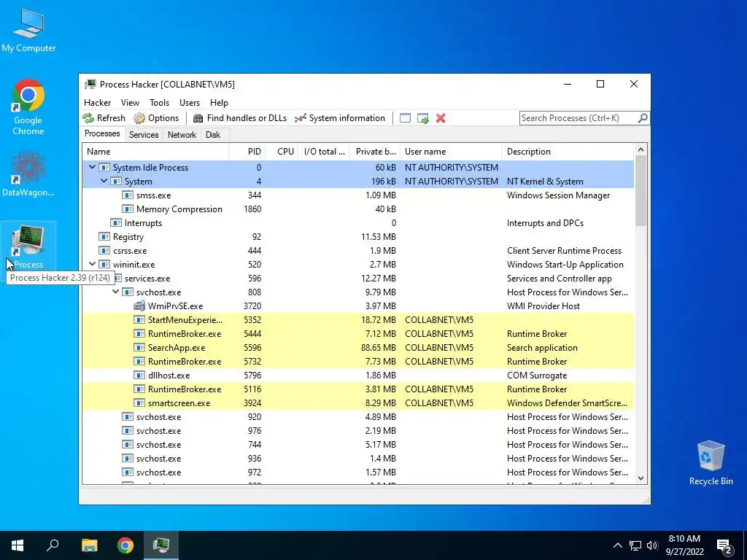Viewport: 747px width, 560px height.
Task: Click the Process Hacker taskbar button
Action: [x=161, y=545]
